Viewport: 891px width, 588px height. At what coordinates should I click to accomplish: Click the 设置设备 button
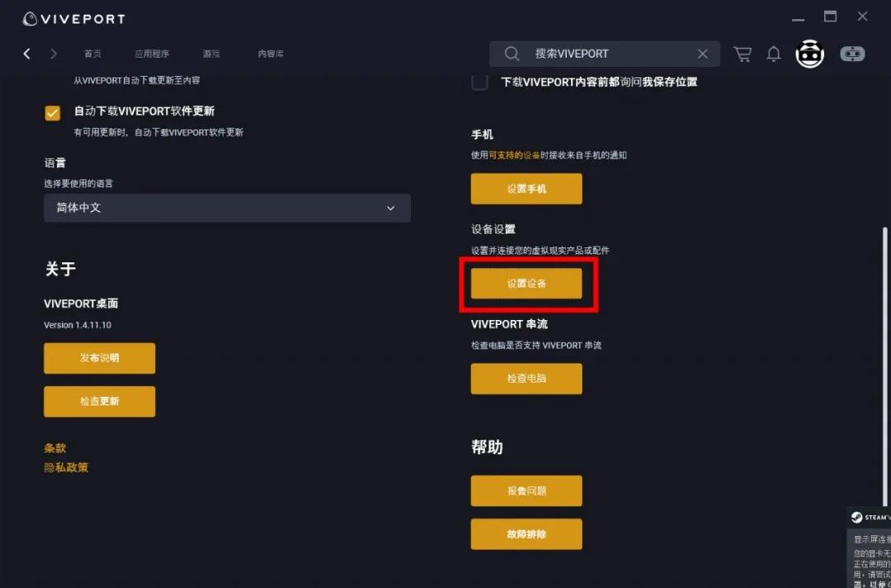tap(526, 283)
